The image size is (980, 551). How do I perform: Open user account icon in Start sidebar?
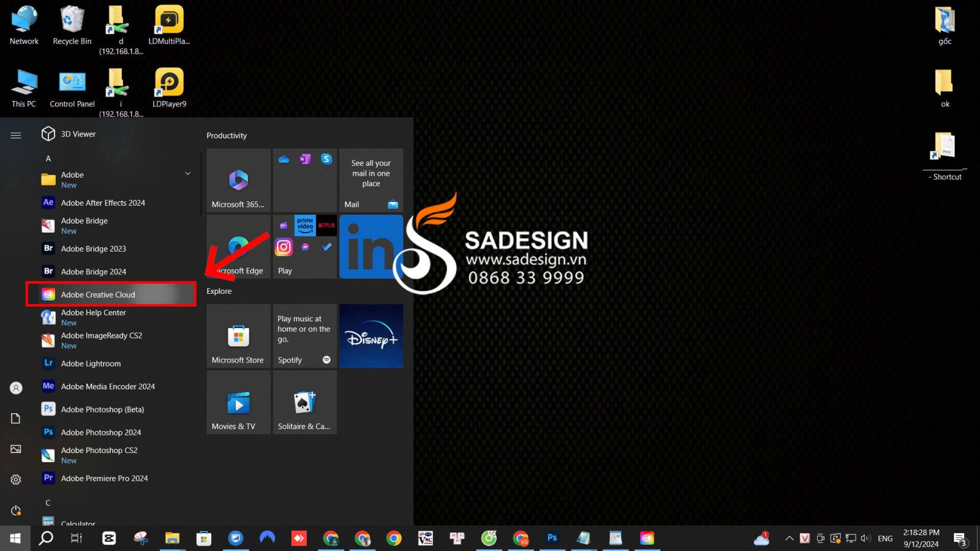(x=16, y=388)
